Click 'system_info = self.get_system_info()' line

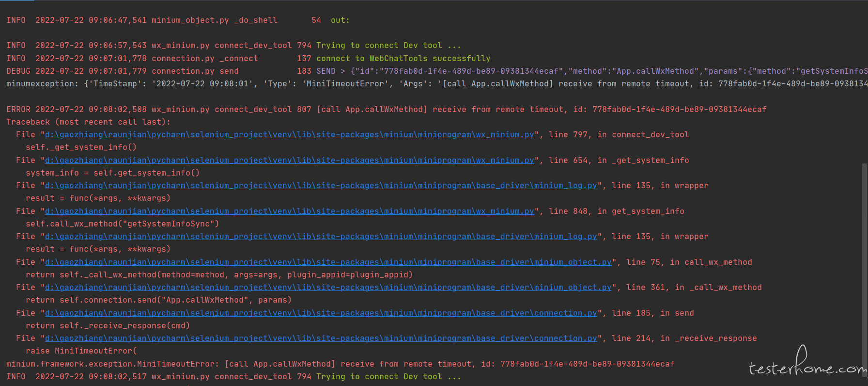point(113,173)
